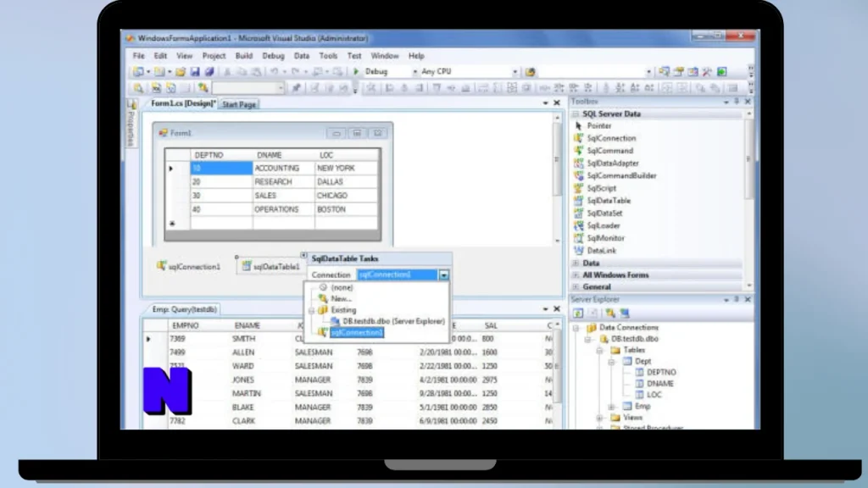
Task: Close the Toolbox panel
Action: (748, 102)
